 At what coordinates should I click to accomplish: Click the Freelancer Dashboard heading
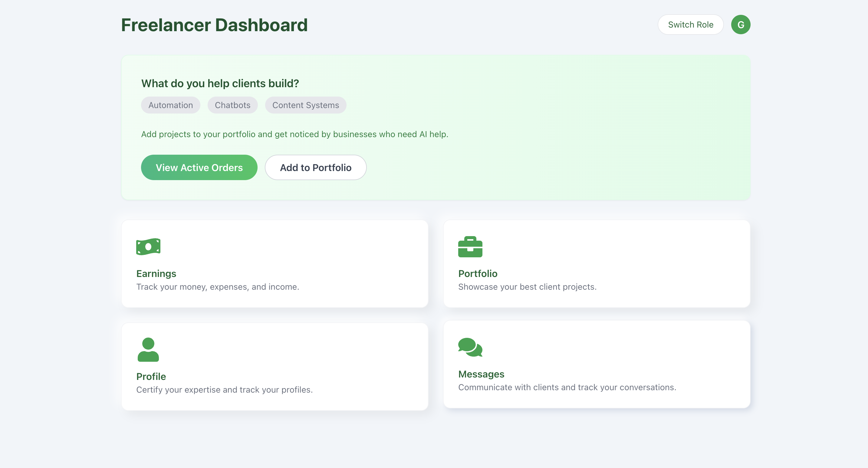click(214, 25)
